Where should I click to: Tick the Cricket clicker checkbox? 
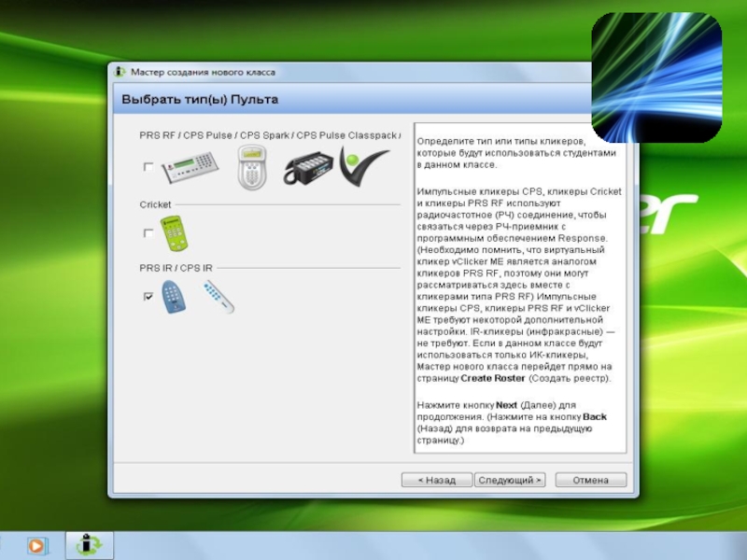pyautogui.click(x=148, y=232)
